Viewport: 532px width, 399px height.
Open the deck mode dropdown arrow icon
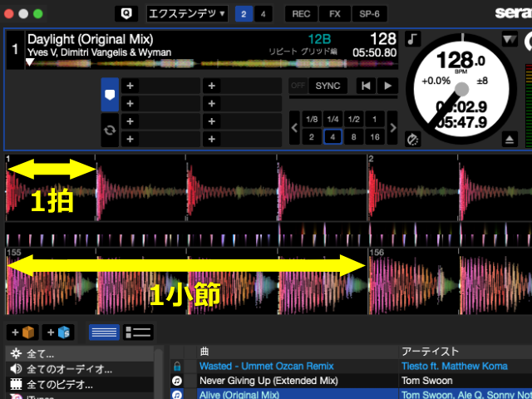(510, 39)
